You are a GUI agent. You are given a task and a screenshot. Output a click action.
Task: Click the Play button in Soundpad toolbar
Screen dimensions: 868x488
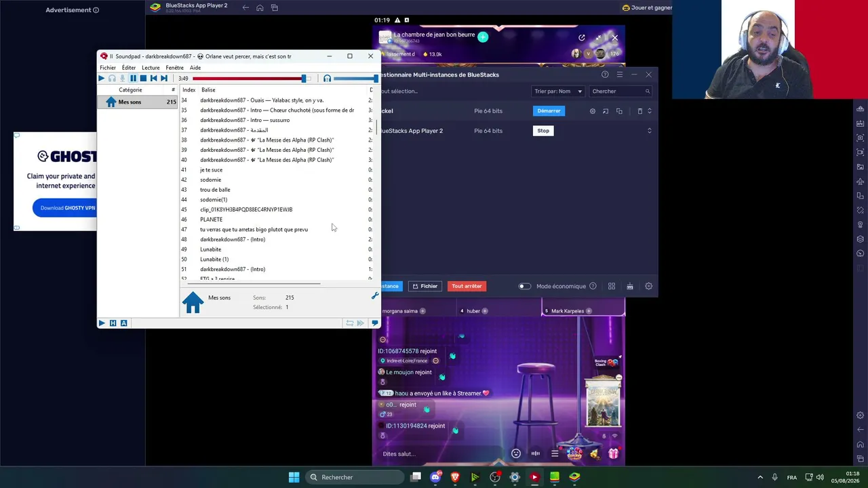tap(102, 79)
